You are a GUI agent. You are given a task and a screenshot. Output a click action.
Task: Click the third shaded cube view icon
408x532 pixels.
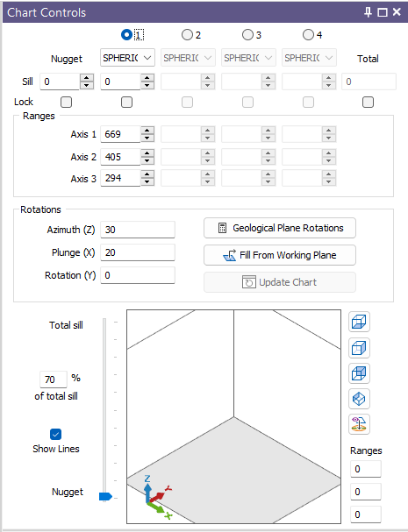(359, 373)
